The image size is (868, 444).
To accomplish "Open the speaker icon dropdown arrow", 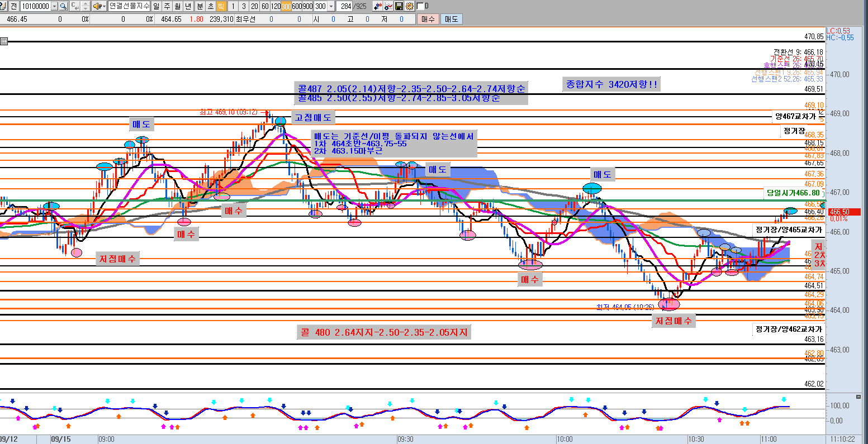I will tap(105, 6).
